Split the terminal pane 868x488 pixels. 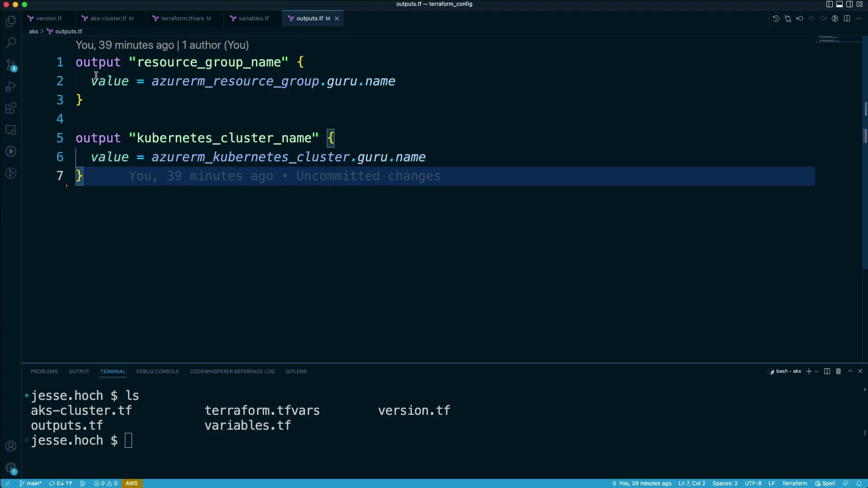click(827, 371)
